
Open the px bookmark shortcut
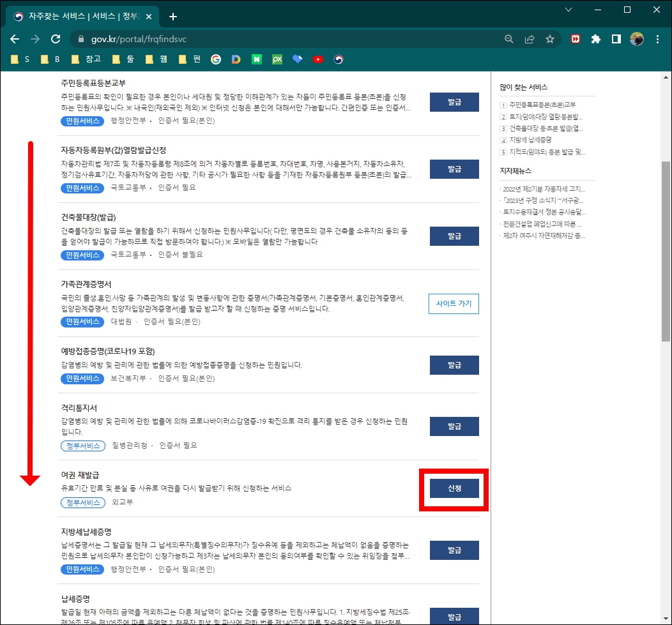click(x=277, y=59)
